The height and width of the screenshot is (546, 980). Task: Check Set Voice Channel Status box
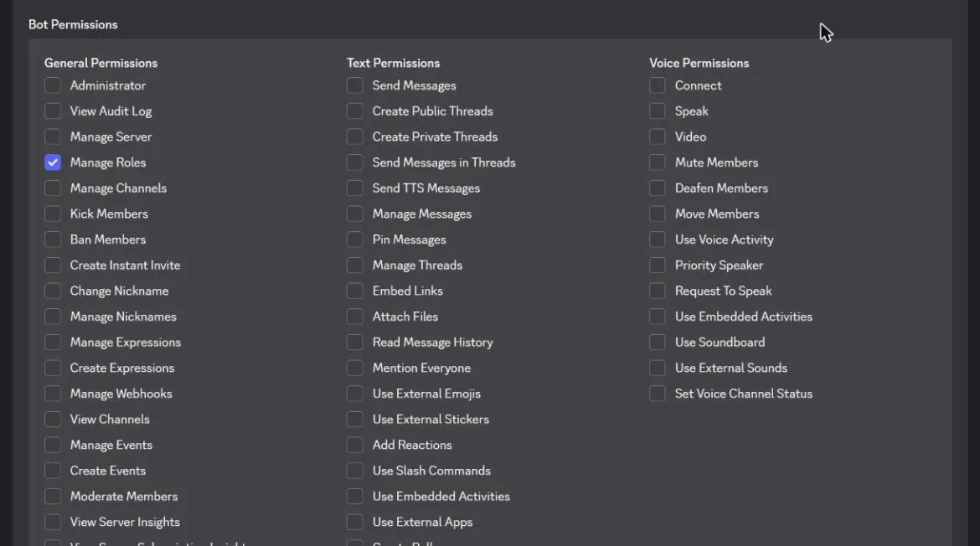tap(657, 394)
